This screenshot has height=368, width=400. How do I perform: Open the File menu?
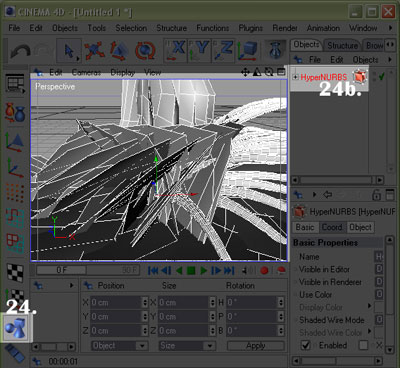pos(14,28)
